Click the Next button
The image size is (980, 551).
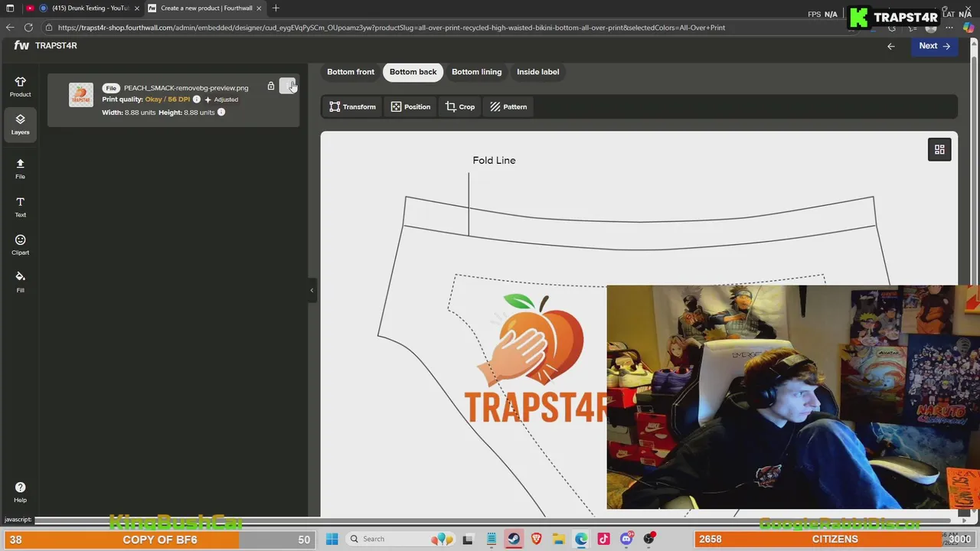tap(935, 46)
